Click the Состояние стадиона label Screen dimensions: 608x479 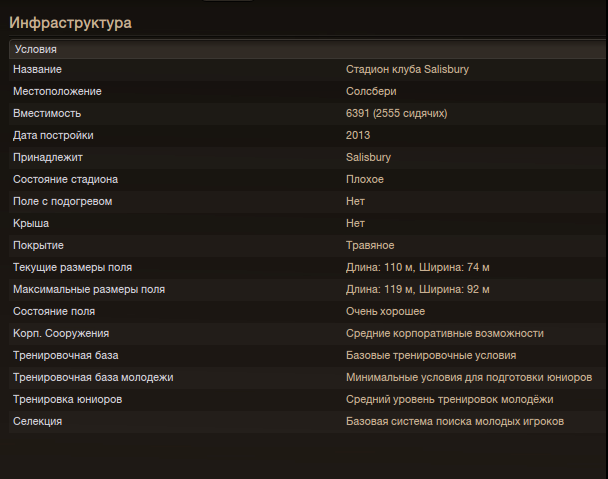[x=66, y=180]
